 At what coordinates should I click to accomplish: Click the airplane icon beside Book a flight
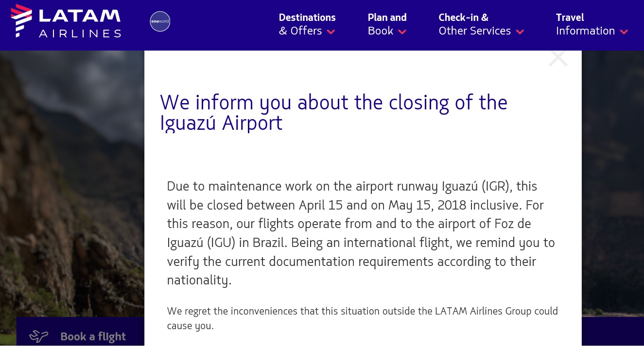39,336
